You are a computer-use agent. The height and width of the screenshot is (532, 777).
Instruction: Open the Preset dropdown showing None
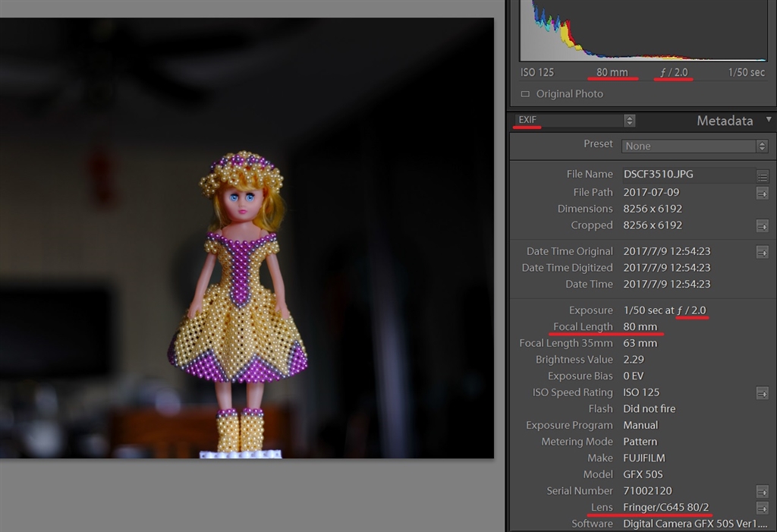tap(695, 146)
